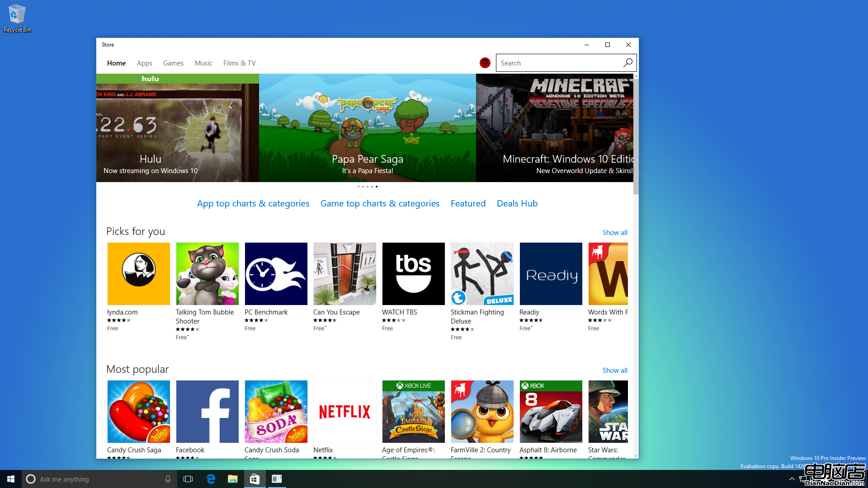
Task: Open the Deals Hub link
Action: click(517, 204)
